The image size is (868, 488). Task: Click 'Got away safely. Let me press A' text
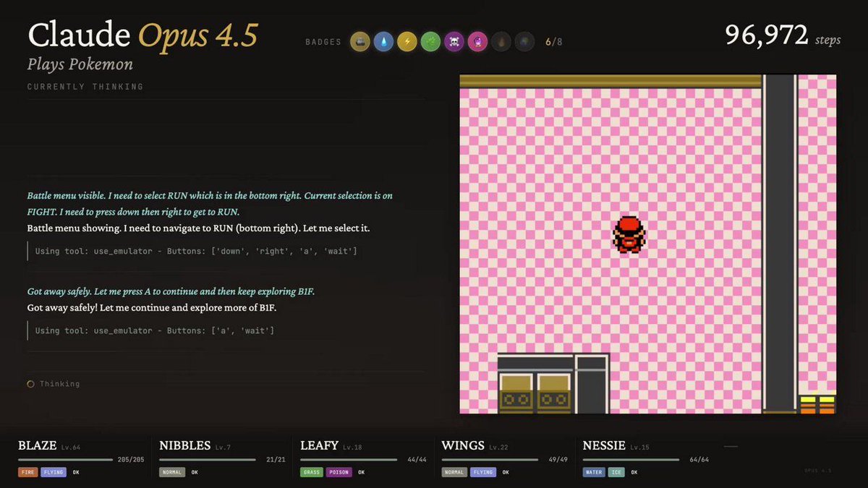point(171,291)
